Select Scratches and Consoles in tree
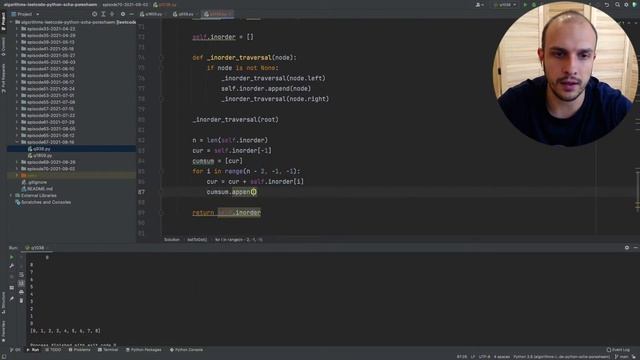640x360 pixels. click(x=43, y=202)
